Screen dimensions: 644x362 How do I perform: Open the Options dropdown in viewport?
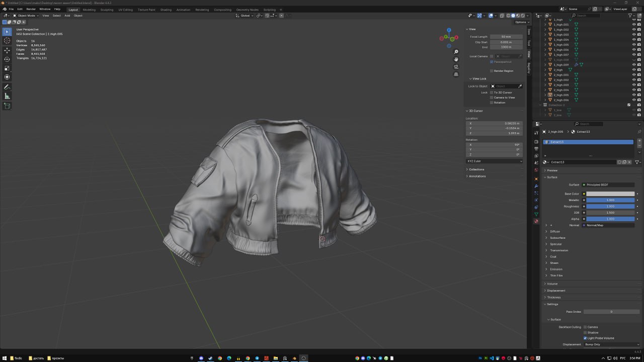click(x=521, y=22)
